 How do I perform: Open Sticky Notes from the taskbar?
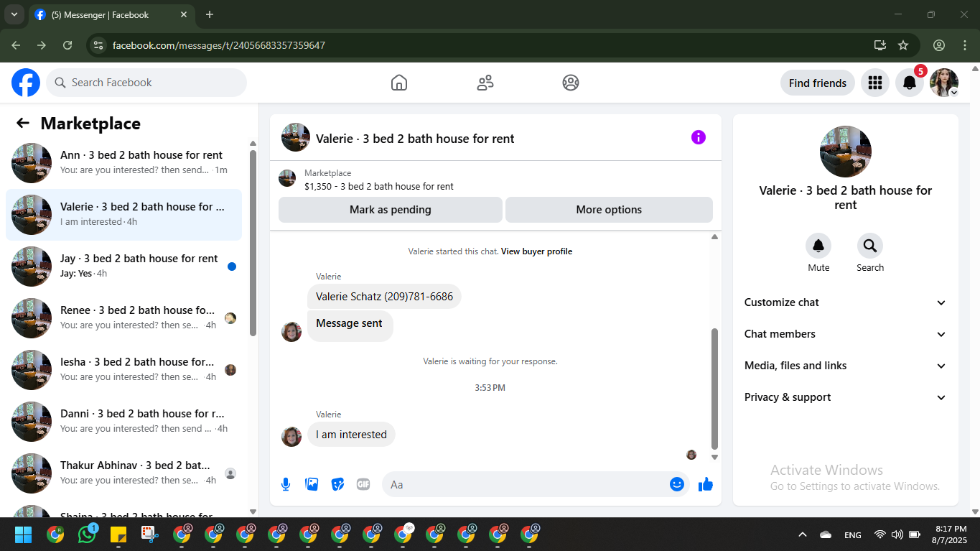(118, 534)
